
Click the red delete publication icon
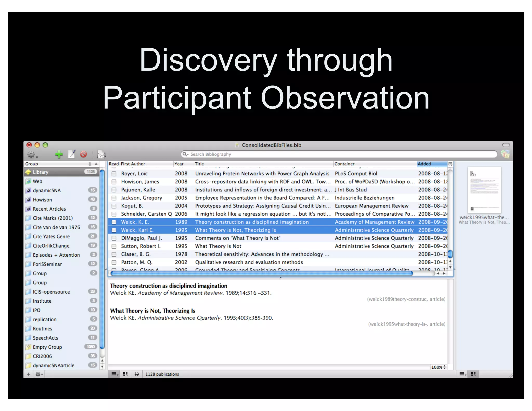point(83,154)
